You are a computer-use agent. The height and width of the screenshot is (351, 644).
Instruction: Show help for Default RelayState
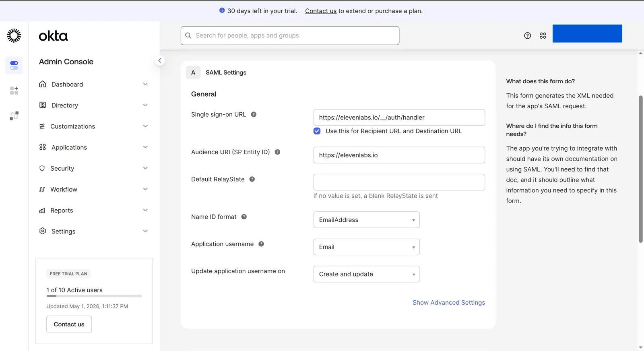tap(252, 179)
